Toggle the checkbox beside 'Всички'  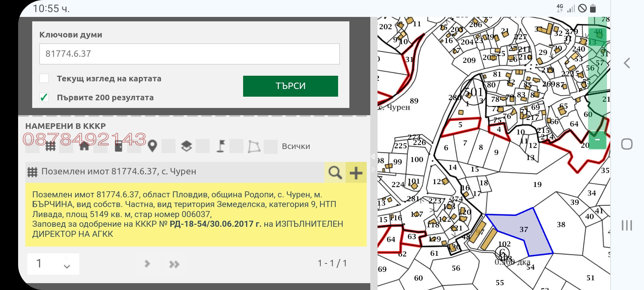[x=270, y=147]
